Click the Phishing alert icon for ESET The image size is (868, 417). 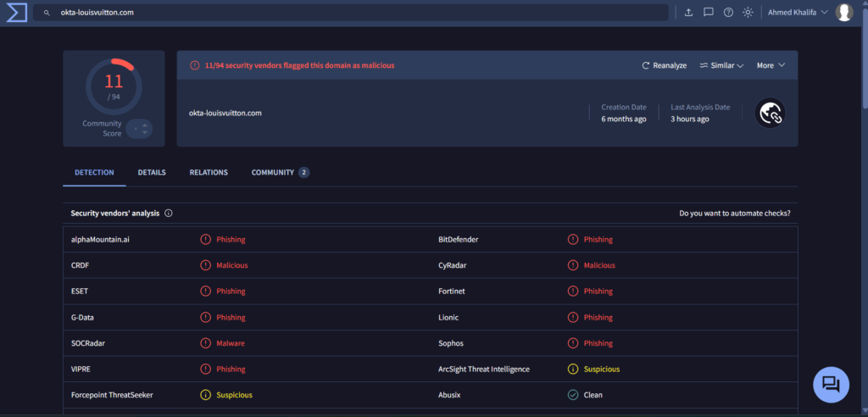coord(205,292)
